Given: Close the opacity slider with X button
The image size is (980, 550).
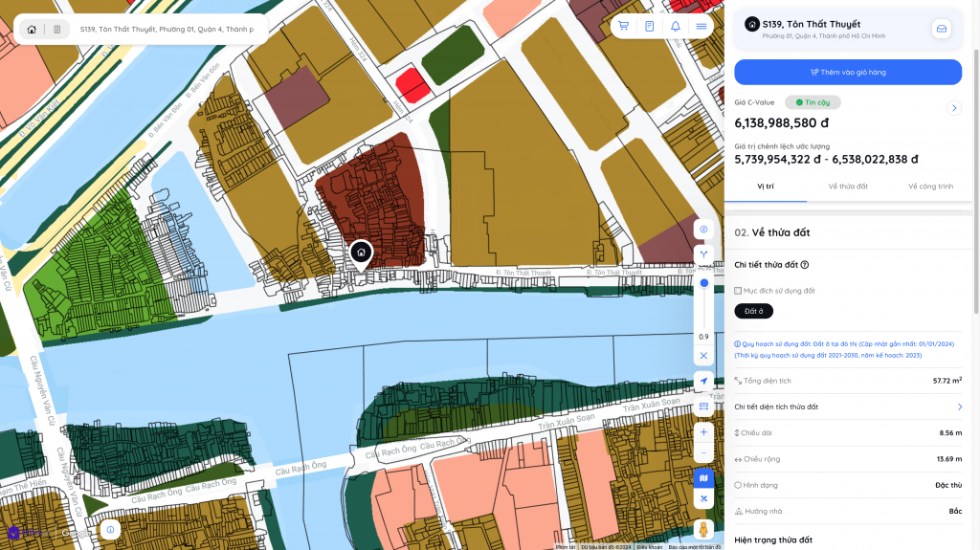Looking at the screenshot, I should click(703, 356).
